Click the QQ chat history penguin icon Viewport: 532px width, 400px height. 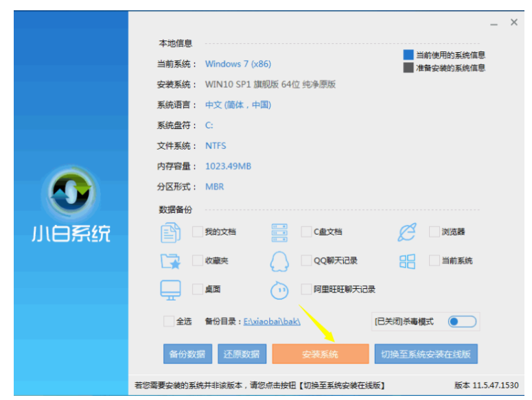pos(279,261)
